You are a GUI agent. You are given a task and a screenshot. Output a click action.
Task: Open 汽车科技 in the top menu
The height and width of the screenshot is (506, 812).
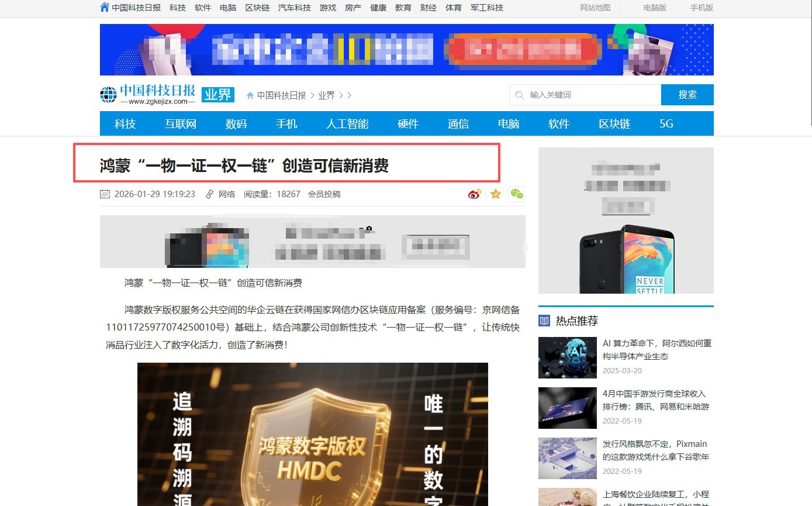tap(295, 8)
